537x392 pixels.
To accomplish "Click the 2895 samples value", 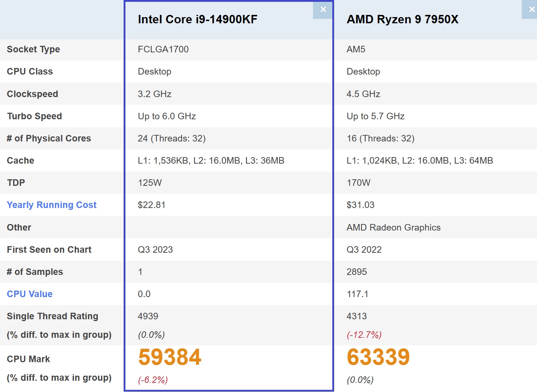I will 357,272.
